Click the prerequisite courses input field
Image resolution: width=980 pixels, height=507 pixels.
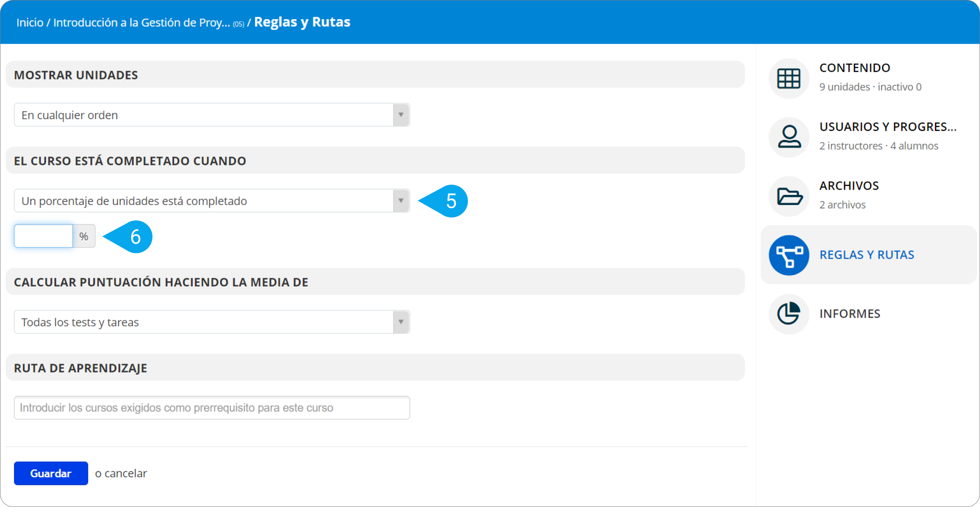point(212,407)
